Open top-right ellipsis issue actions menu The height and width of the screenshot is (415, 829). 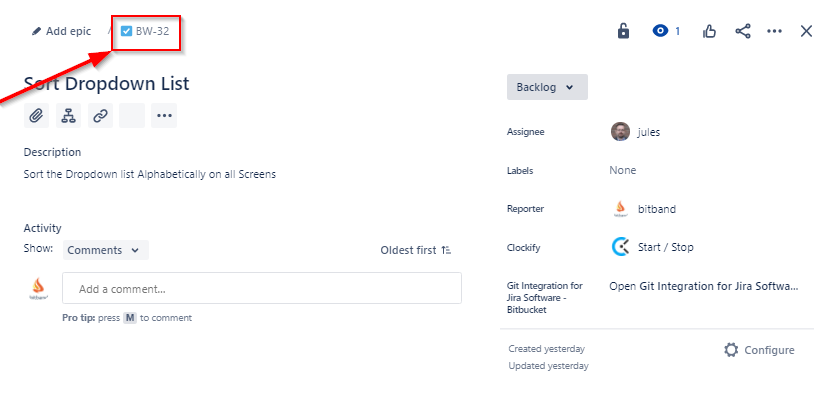coord(775,31)
